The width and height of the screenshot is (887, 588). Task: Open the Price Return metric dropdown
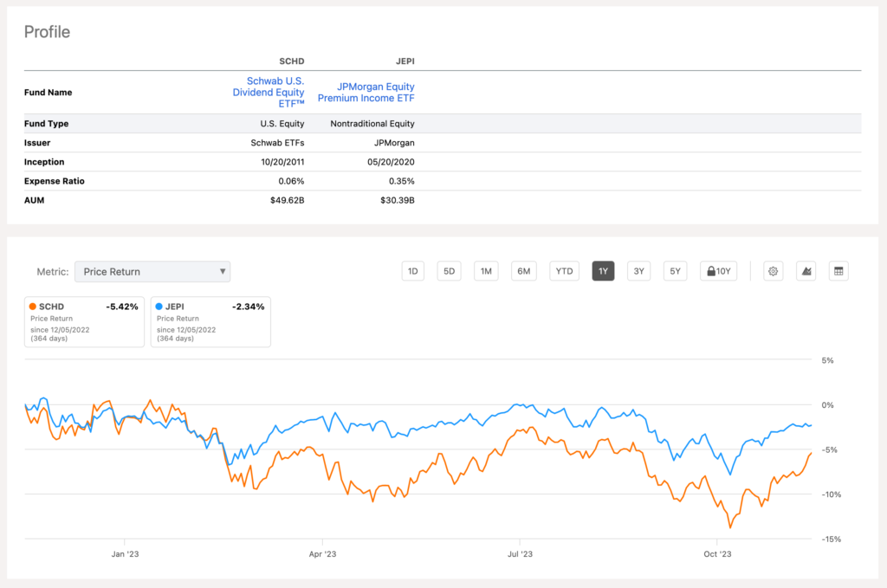pyautogui.click(x=152, y=272)
